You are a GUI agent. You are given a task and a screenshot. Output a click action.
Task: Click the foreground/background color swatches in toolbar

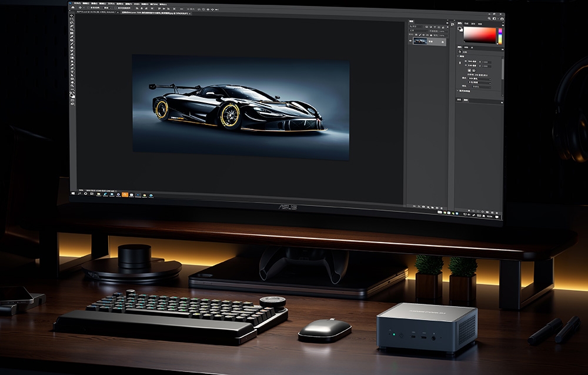[x=72, y=94]
